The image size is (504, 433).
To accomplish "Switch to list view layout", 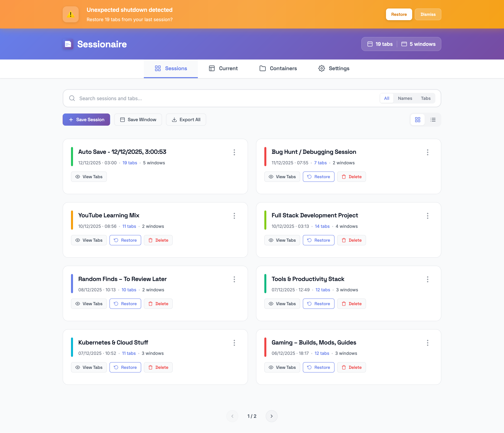I will (x=433, y=120).
